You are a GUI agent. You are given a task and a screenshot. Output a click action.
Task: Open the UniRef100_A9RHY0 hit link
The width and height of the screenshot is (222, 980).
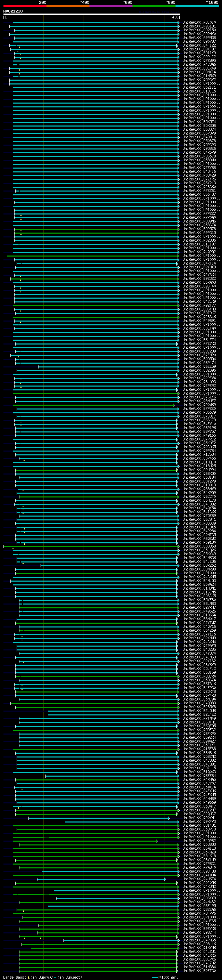tap(199, 34)
